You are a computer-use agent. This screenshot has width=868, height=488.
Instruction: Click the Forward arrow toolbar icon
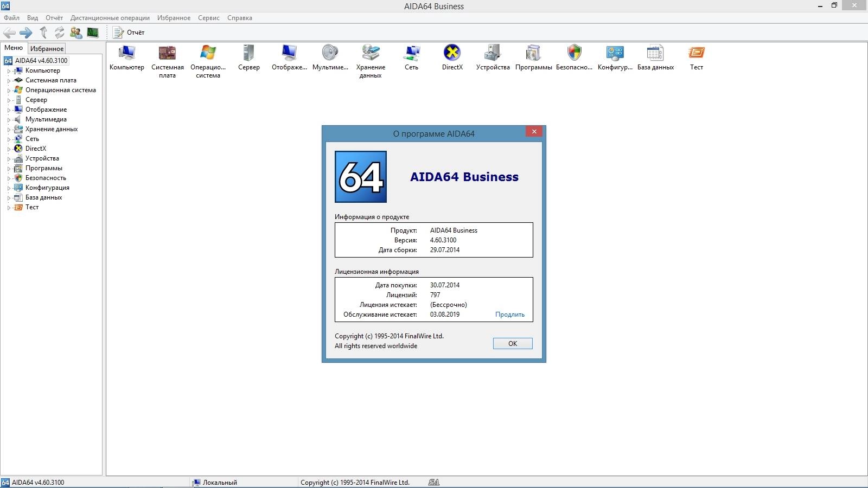(x=26, y=33)
